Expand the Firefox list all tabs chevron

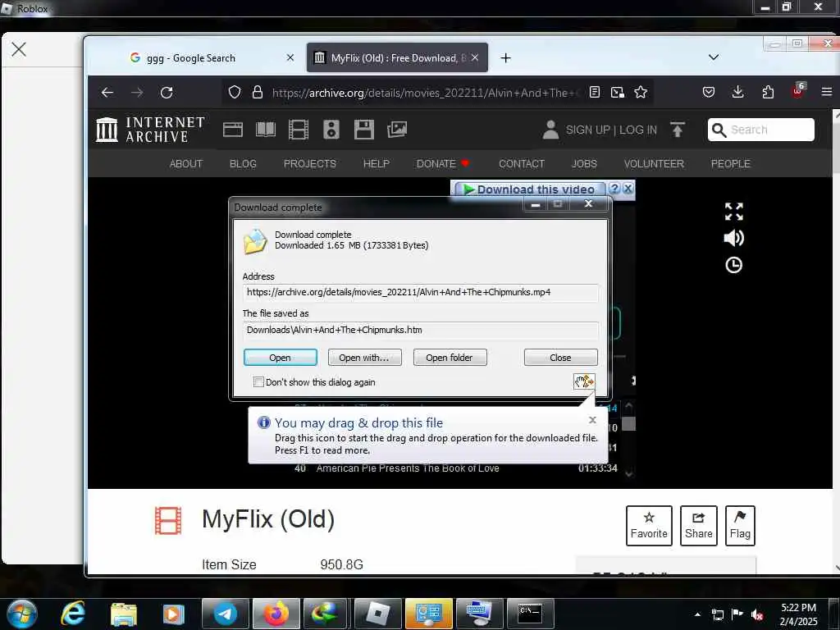click(714, 57)
